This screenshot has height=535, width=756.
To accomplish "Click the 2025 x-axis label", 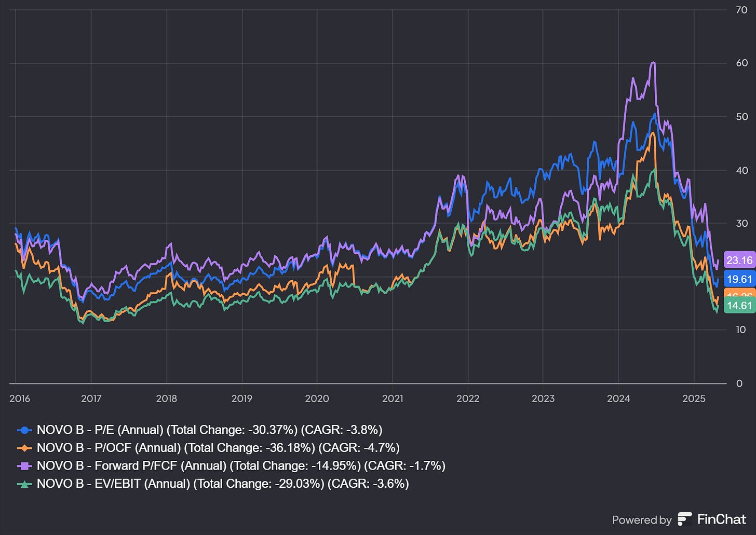I will [x=694, y=399].
